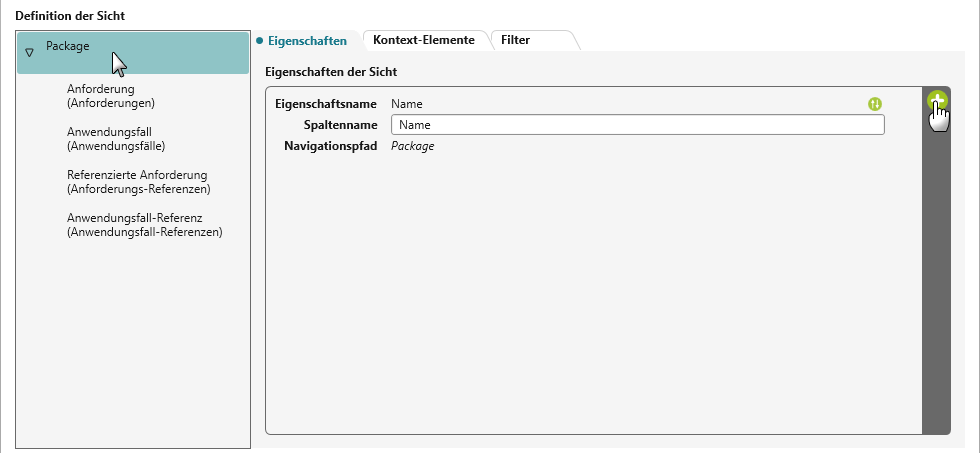Click the blue dot beside Eigenschaften
This screenshot has width=980, height=453.
[259, 41]
